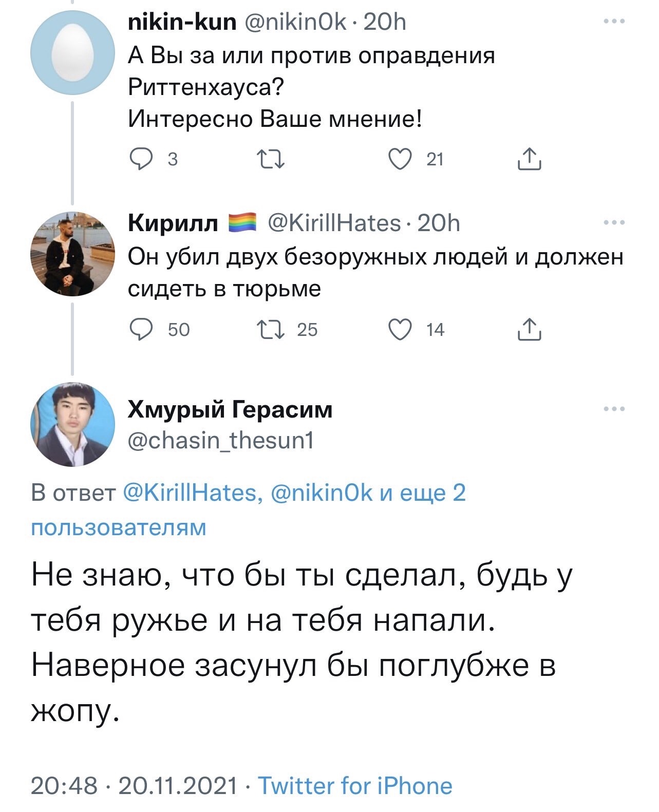This screenshot has width=659, height=812.
Task: Open the Хмурый Герасим display name
Action: click(x=230, y=409)
